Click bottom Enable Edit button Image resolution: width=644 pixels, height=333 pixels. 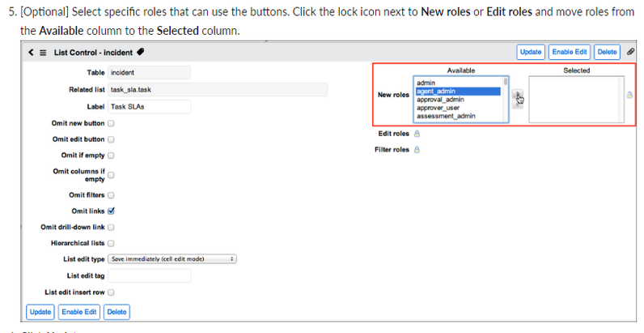[x=79, y=312]
